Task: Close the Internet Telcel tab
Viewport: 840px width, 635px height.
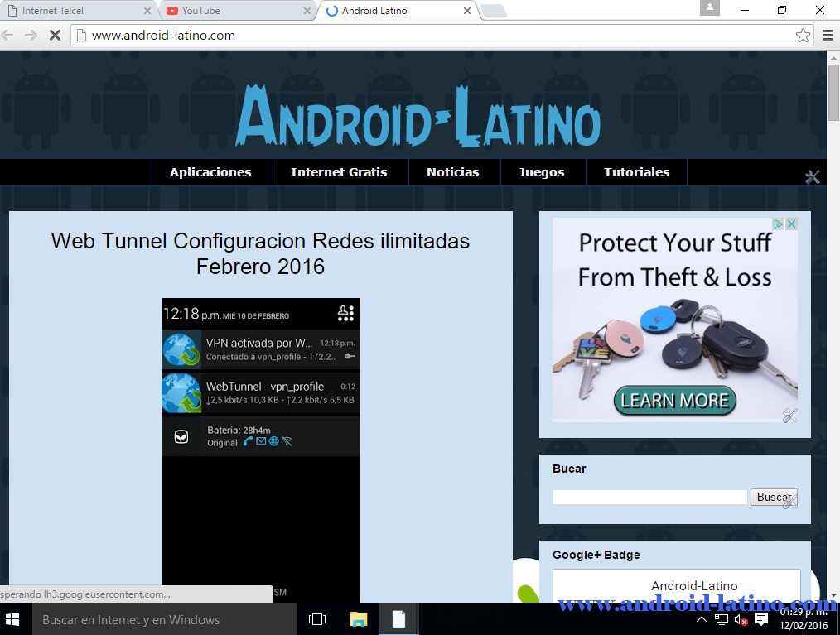Action: point(147,11)
